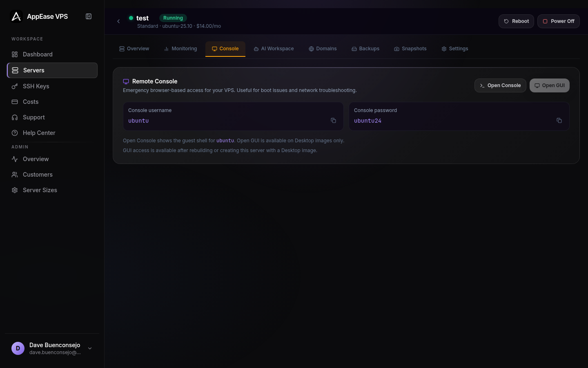
Task: Open SSH Keys page
Action: pos(52,86)
